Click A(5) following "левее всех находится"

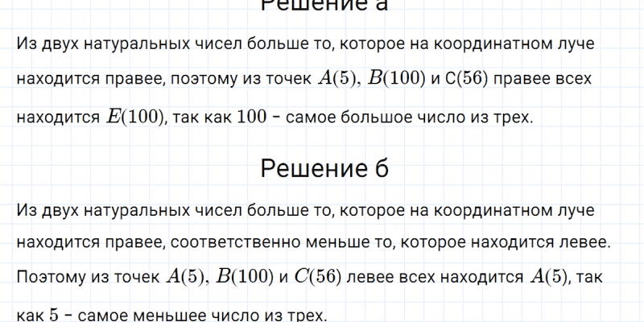tap(550, 276)
